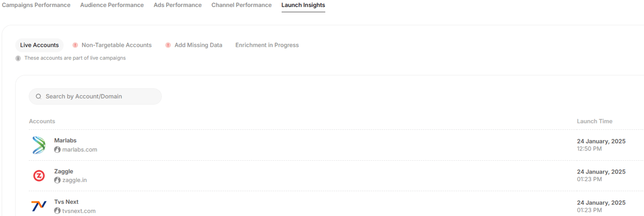Focus the Search by Account/Domain field

point(99,96)
